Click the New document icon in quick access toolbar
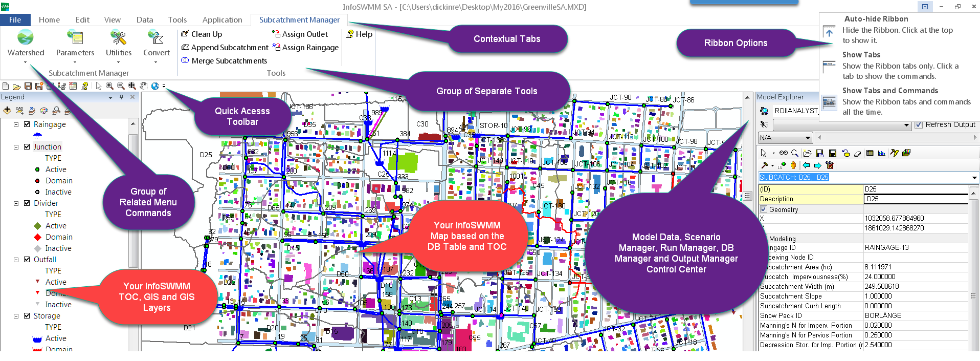The width and height of the screenshot is (980, 361). click(6, 86)
